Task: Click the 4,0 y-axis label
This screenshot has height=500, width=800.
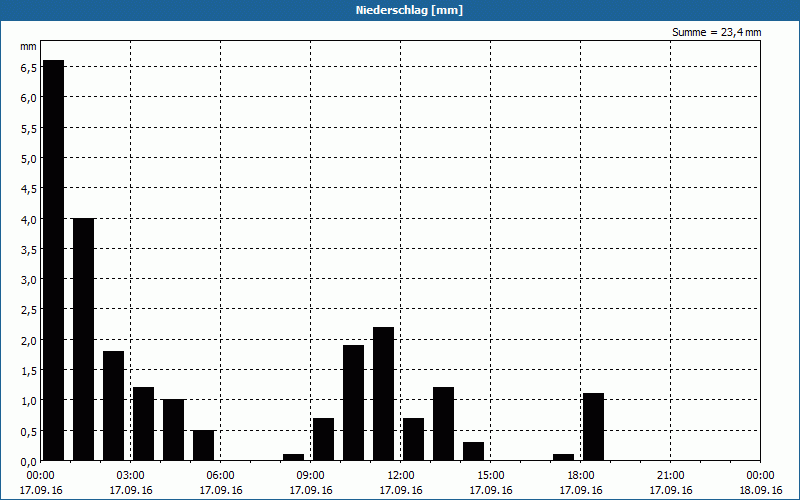Action: coord(28,219)
